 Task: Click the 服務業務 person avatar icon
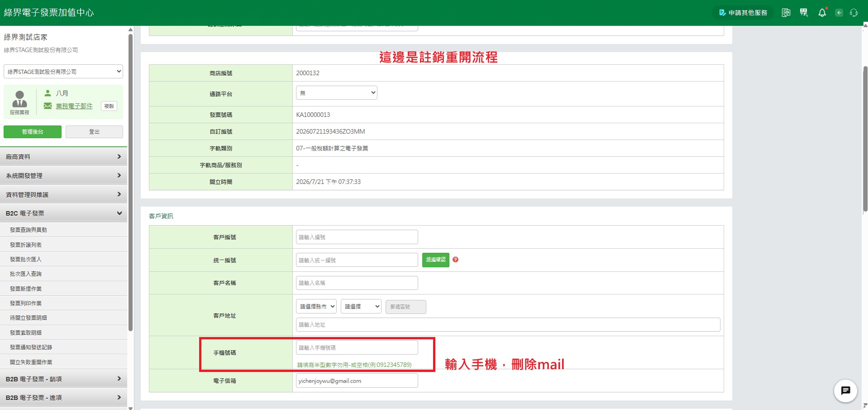point(19,99)
